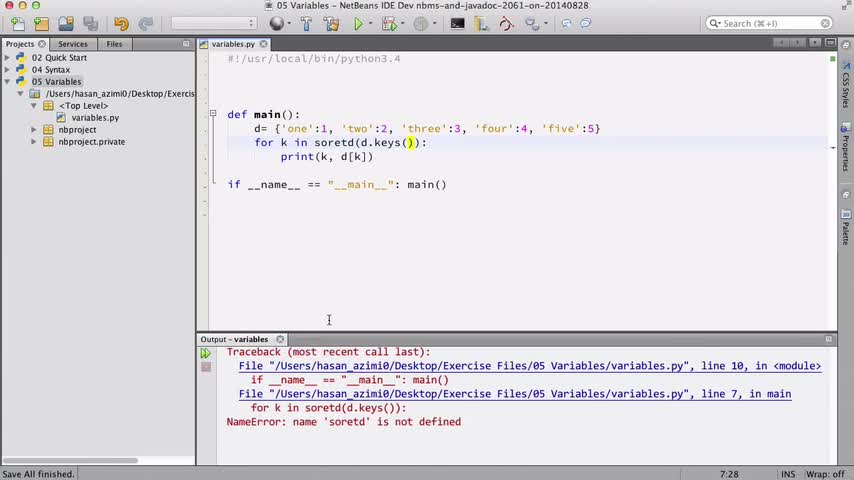Expand the nbproject folder
854x480 pixels.
[x=33, y=130]
